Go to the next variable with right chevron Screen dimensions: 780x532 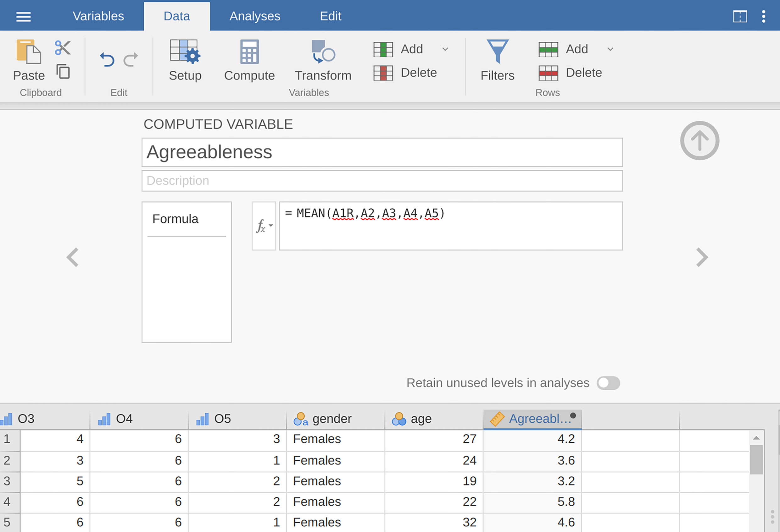(702, 257)
